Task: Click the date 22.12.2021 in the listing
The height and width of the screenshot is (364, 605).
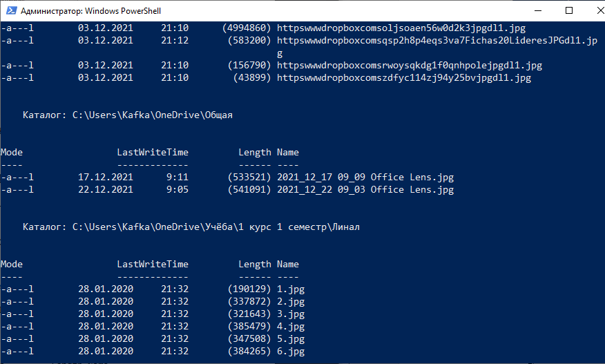Action: 106,189
